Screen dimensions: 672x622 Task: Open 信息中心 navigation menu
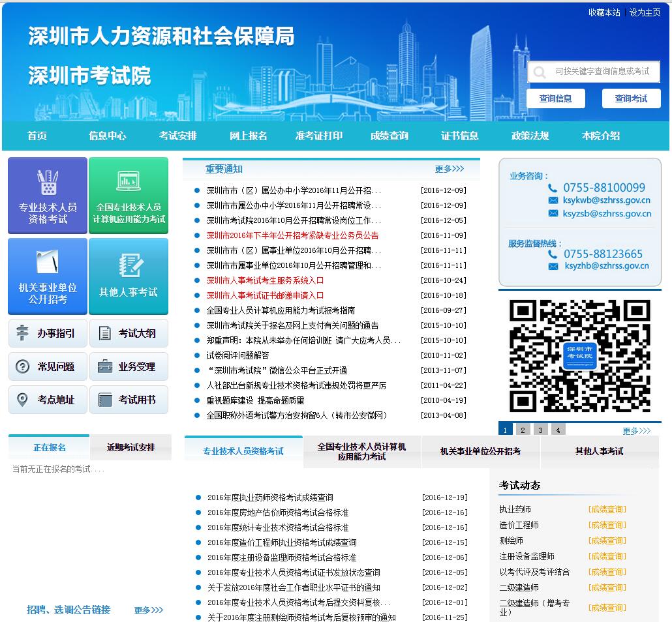click(x=108, y=136)
